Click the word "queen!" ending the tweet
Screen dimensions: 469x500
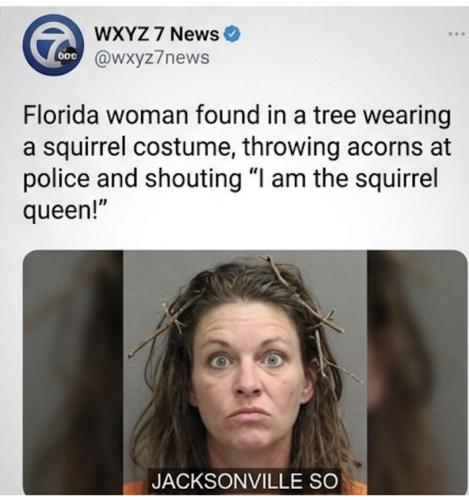pyautogui.click(x=65, y=211)
